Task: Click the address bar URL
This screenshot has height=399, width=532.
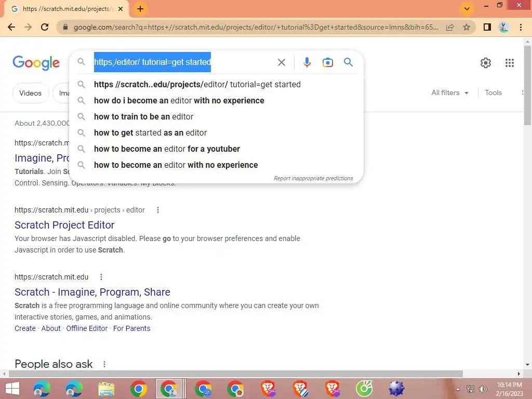Action: [x=256, y=27]
